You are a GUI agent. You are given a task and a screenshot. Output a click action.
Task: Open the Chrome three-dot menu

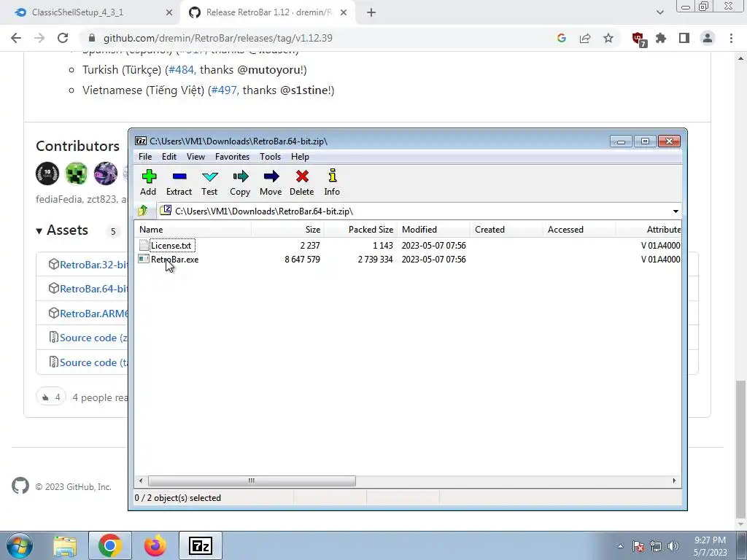[731, 38]
